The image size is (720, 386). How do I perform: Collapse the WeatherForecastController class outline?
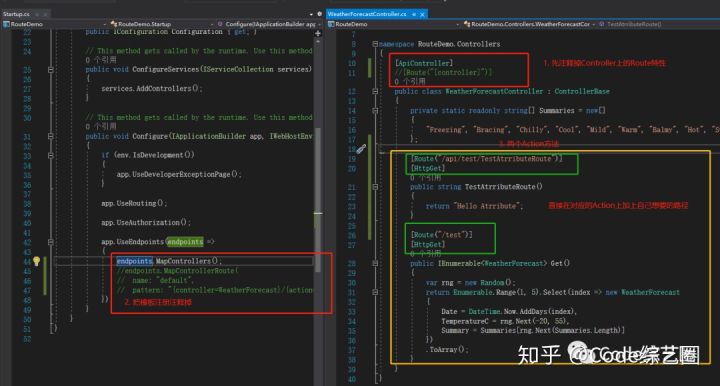tap(375, 91)
